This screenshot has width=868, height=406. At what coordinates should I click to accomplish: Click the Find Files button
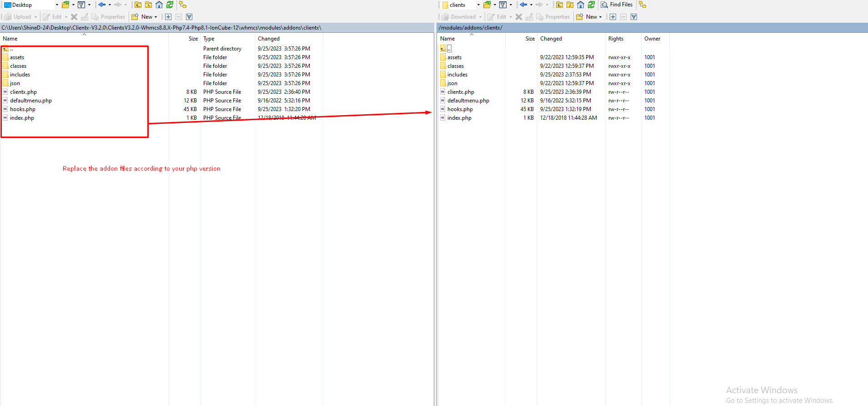[x=617, y=5]
